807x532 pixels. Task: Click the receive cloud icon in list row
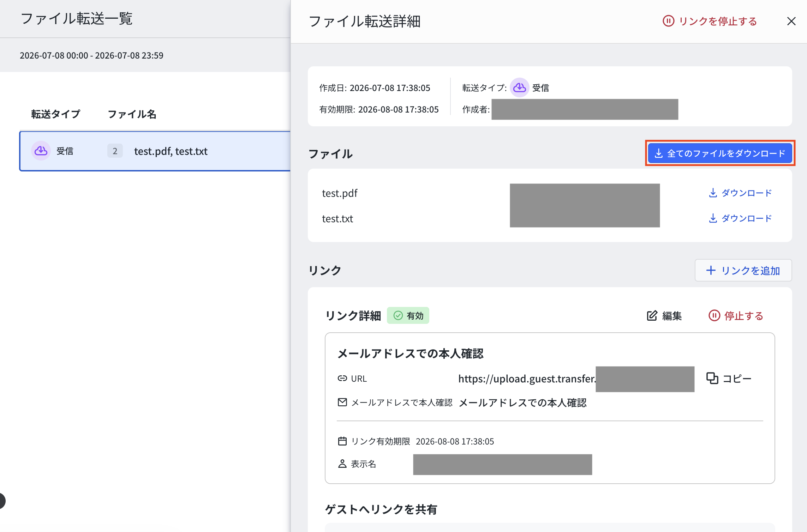tap(41, 151)
